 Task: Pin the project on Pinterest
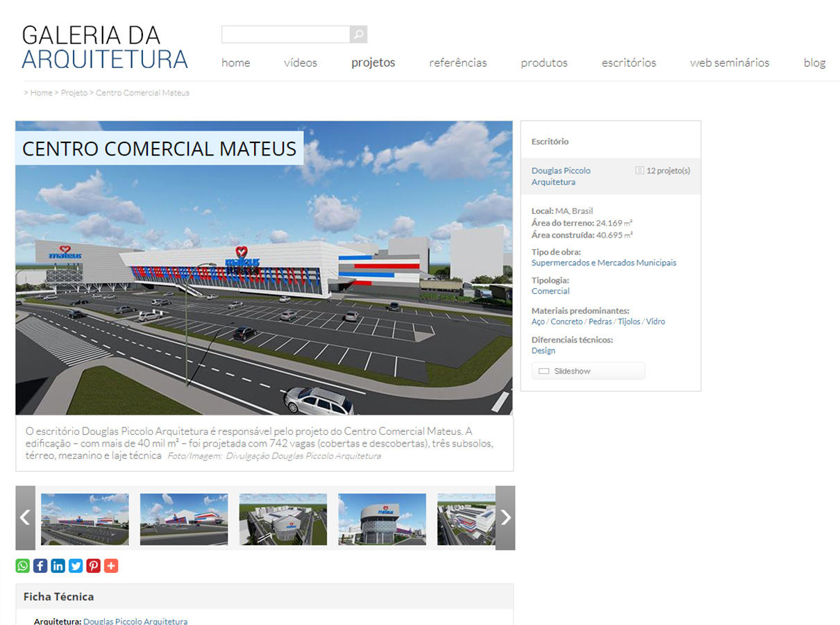pos(94,566)
